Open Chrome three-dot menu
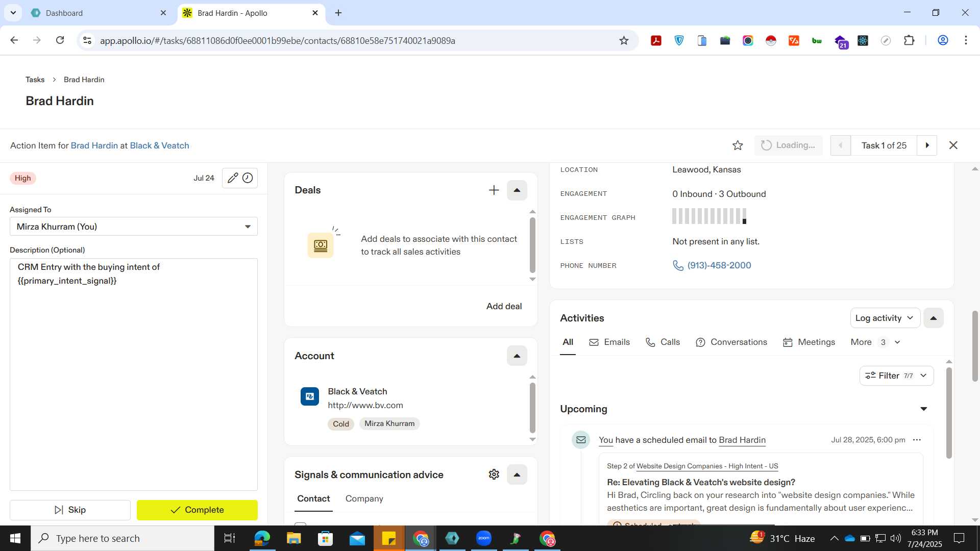 (x=966, y=41)
